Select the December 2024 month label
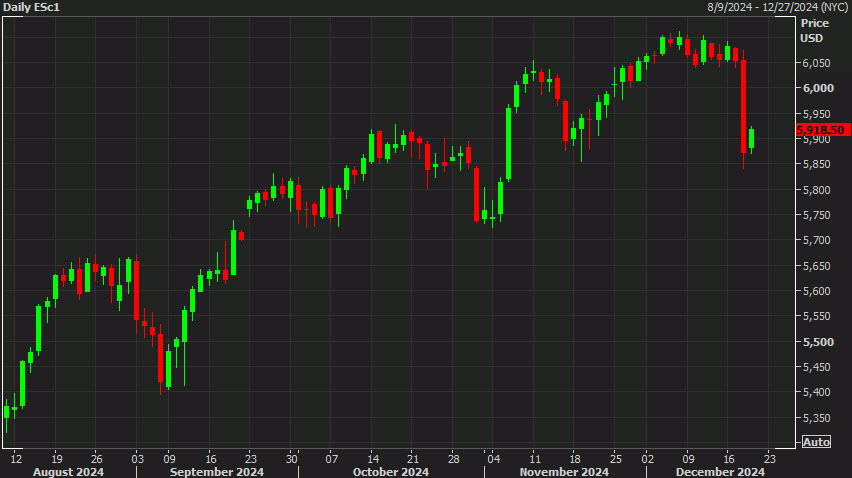 pyautogui.click(x=720, y=471)
